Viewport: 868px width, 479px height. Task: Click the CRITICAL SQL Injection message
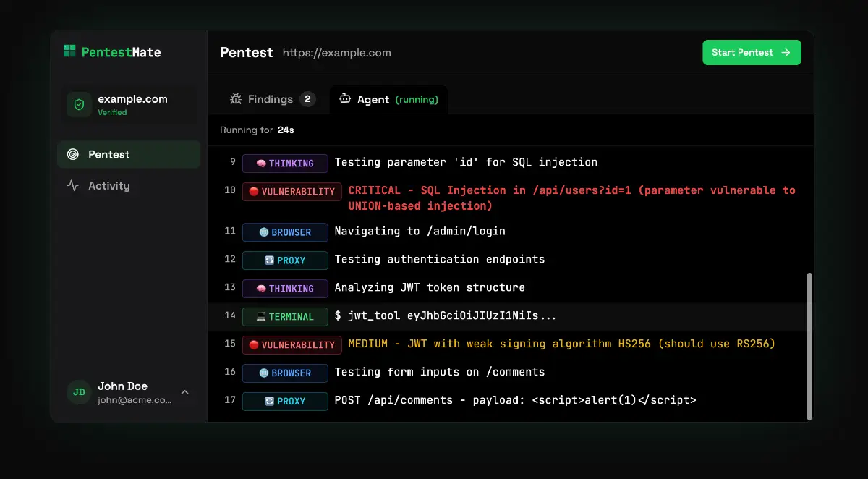click(x=571, y=198)
